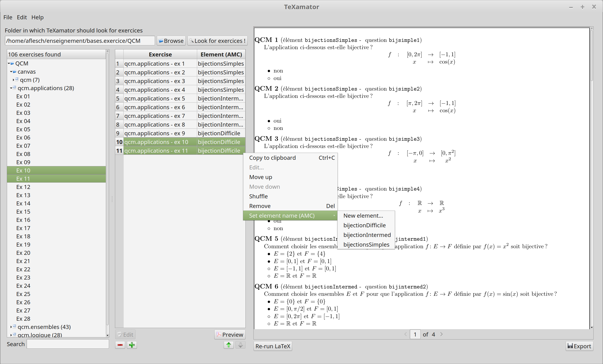The width and height of the screenshot is (603, 364).
Task: Select bijectionDifficile in submenu
Action: [366, 225]
